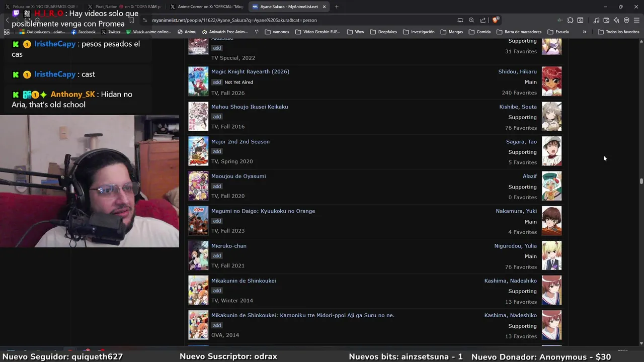This screenshot has width=644, height=362.
Task: Open the Video Genshin FUE bookmarks folder
Action: click(x=317, y=32)
